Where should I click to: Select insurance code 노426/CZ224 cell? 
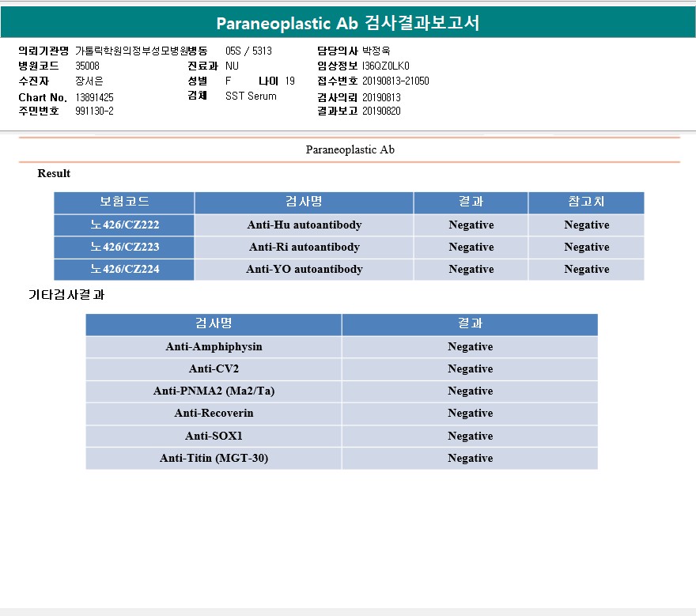pos(124,270)
